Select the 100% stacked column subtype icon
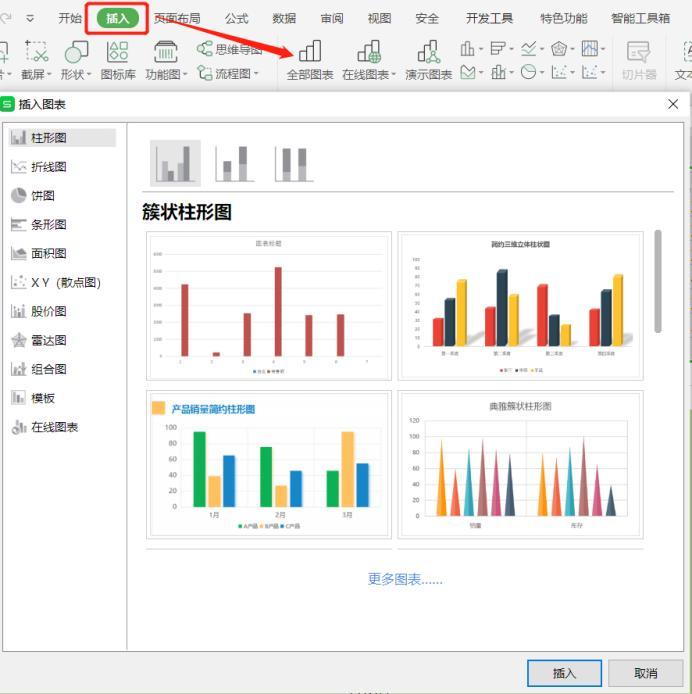This screenshot has height=694, width=692. tap(294, 163)
